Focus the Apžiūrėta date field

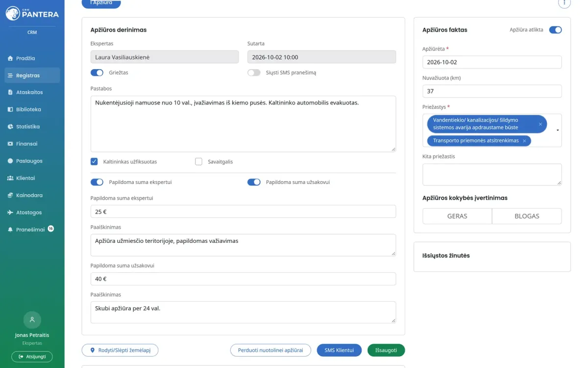tap(492, 62)
